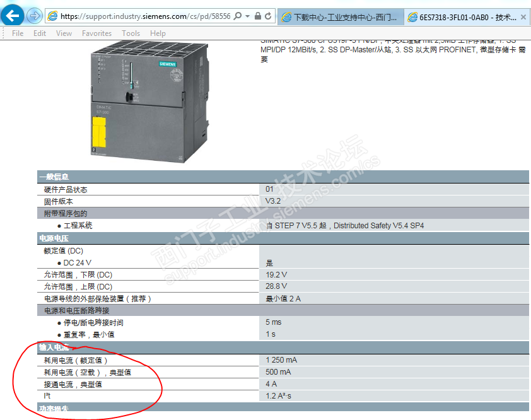This screenshot has width=531, height=420.
Task: Click the 固件版本 row label
Action: 59,202
